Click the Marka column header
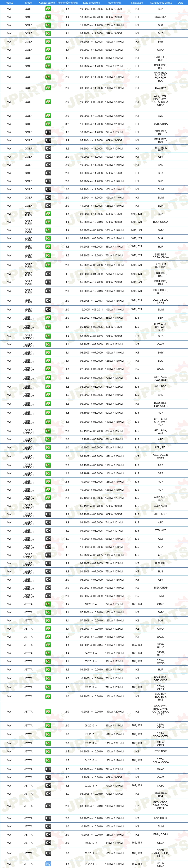Screen dimensions: 188x868 (9, 2)
